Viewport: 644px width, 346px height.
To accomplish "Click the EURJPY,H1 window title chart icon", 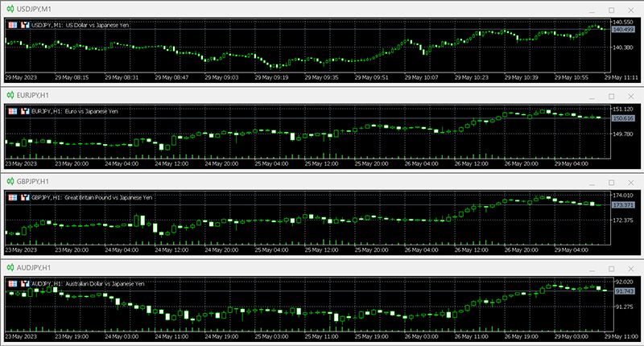I will pos(10,95).
